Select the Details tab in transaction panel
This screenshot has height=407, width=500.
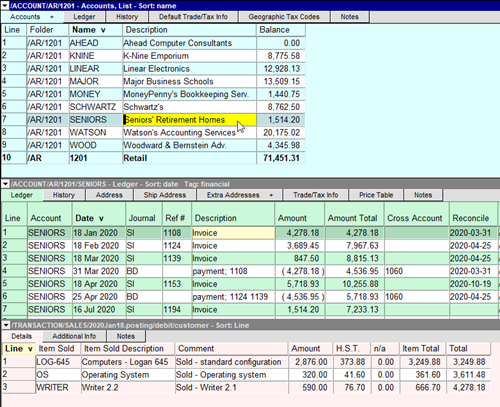coord(22,336)
